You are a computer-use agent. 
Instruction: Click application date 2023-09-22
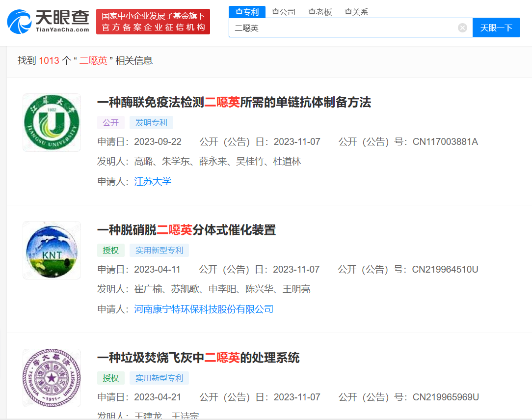tap(158, 141)
